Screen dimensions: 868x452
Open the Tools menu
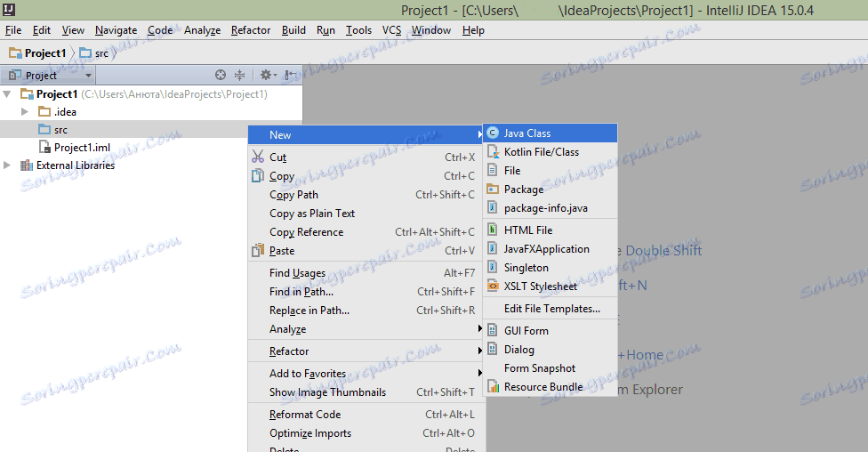coord(358,30)
